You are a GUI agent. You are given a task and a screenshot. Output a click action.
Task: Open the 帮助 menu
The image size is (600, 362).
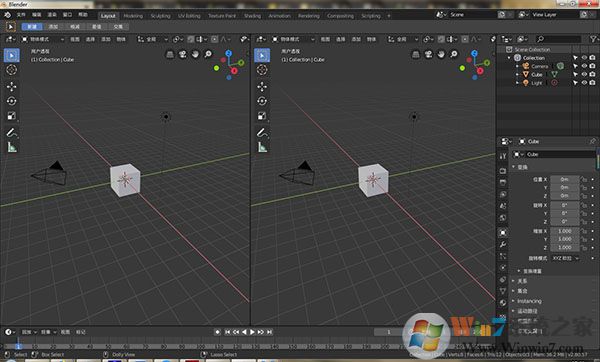click(x=83, y=15)
